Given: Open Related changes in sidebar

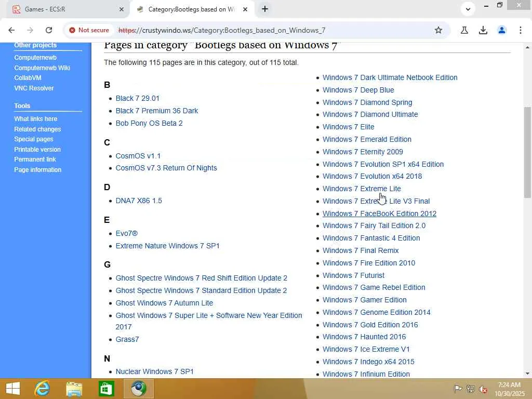Looking at the screenshot, I should pos(37,129).
